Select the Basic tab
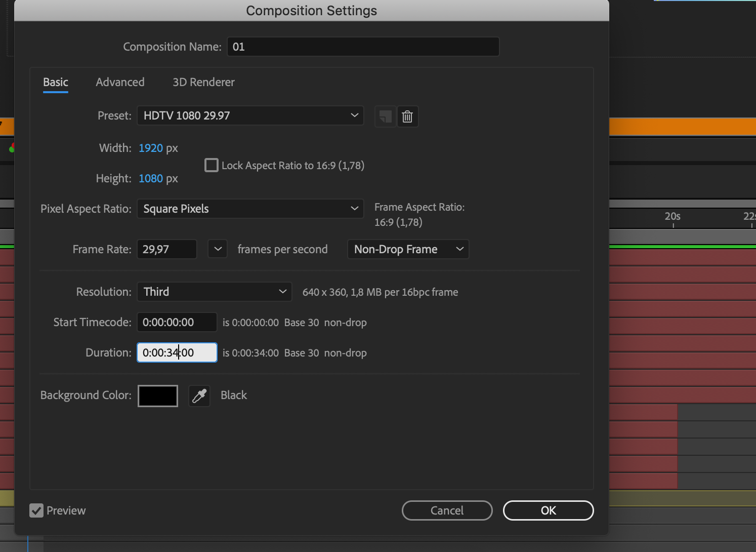This screenshot has width=756, height=552. click(x=56, y=82)
